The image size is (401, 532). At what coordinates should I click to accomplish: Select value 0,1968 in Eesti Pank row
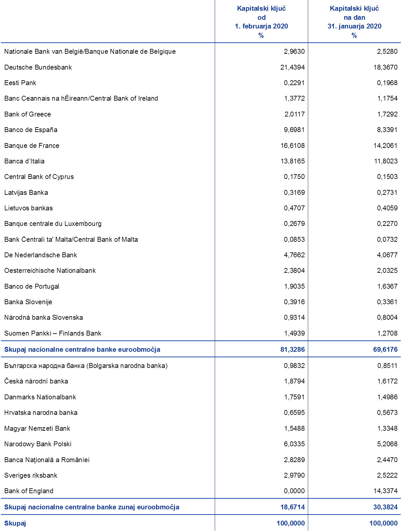pos(387,83)
